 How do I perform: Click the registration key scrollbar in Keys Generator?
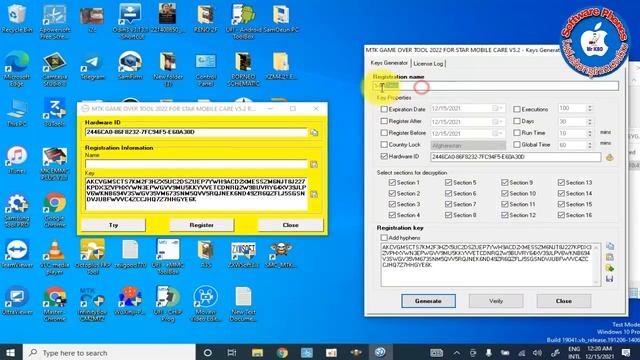coord(596,264)
